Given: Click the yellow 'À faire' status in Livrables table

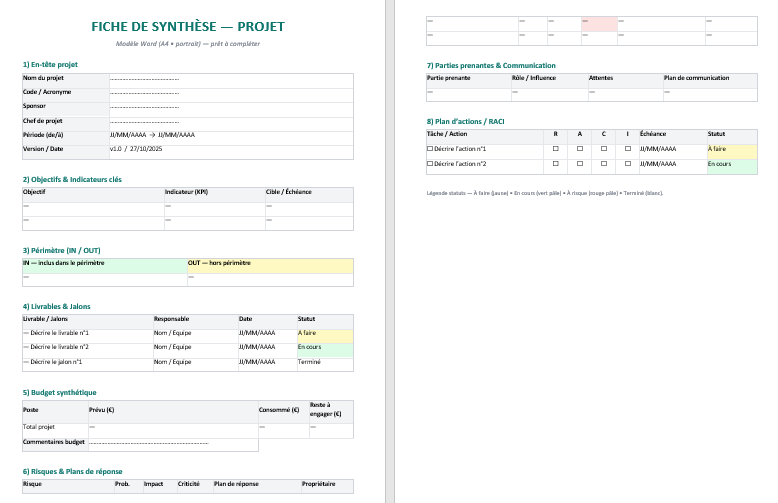Looking at the screenshot, I should click(x=324, y=333).
